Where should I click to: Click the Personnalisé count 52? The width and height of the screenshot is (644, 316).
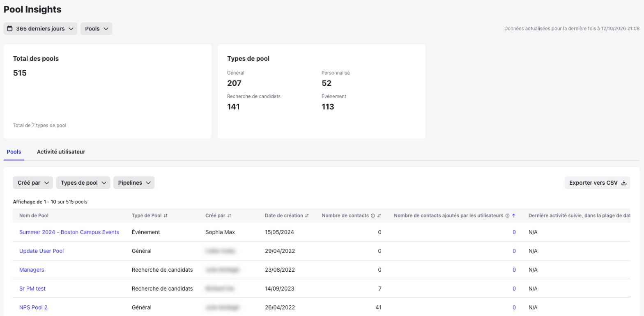pyautogui.click(x=327, y=83)
